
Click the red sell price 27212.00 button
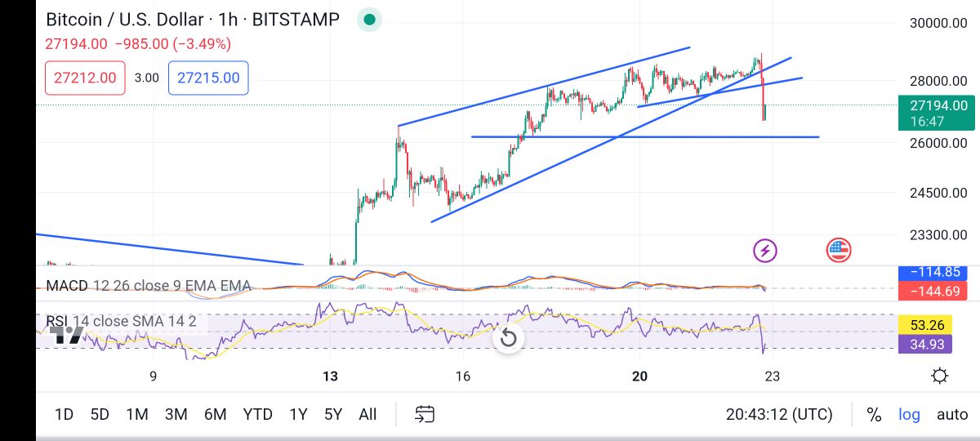point(85,78)
